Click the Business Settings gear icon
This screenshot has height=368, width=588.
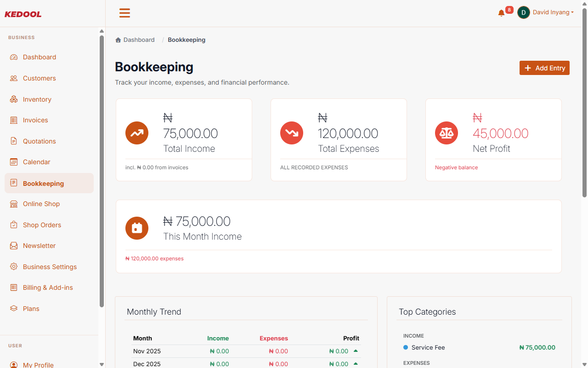tap(14, 267)
